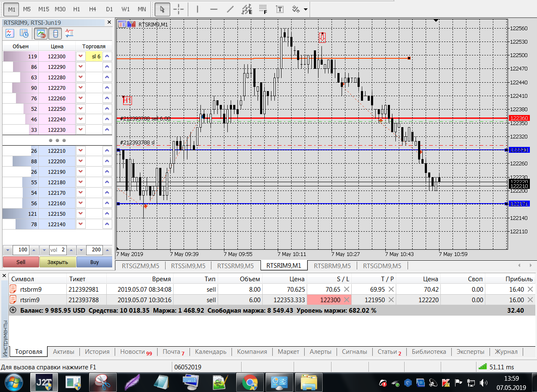Increase the vol value
Image resolution: width=537 pixels, height=392 pixels.
[71, 250]
